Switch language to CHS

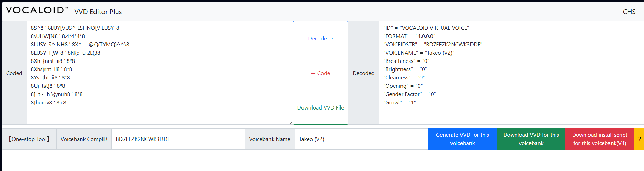pos(629,12)
